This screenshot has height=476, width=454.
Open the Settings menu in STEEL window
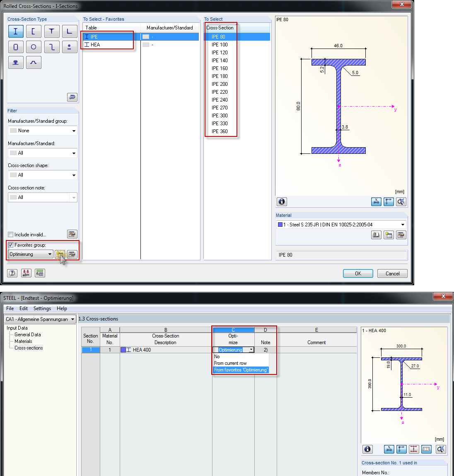click(x=42, y=308)
